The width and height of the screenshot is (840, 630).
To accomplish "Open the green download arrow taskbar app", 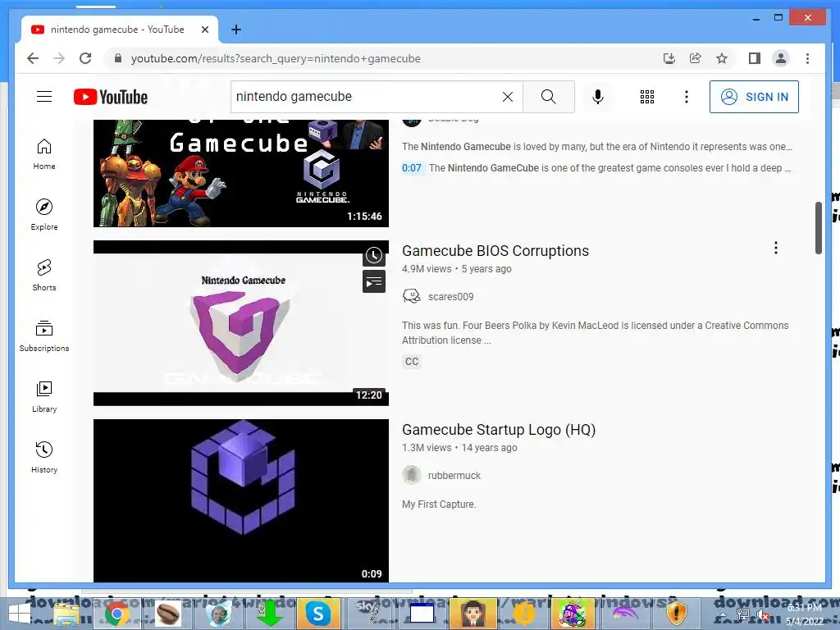I will click(x=269, y=614).
